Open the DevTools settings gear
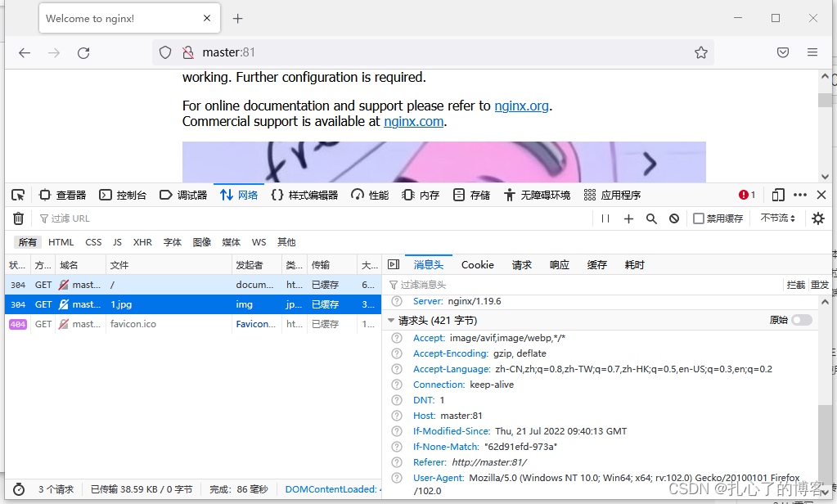Image resolution: width=837 pixels, height=504 pixels. (x=818, y=218)
